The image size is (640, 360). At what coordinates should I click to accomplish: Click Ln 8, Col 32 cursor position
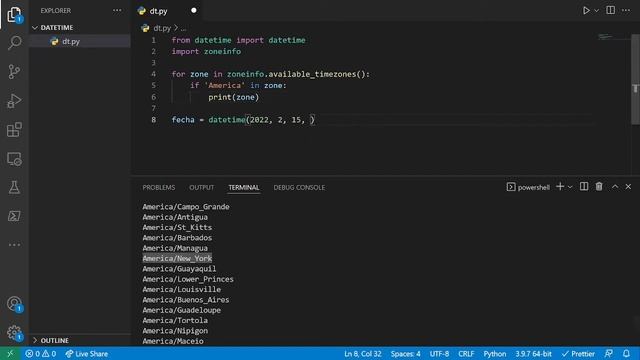click(362, 353)
